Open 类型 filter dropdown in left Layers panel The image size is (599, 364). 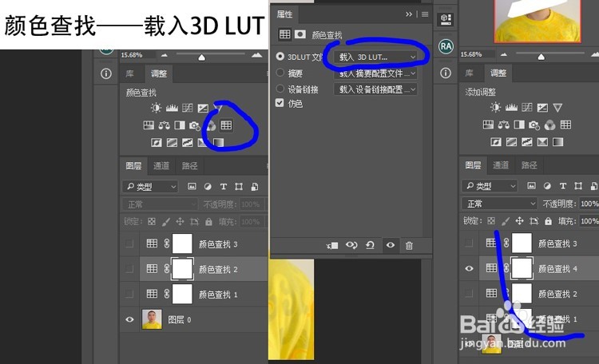pos(150,187)
